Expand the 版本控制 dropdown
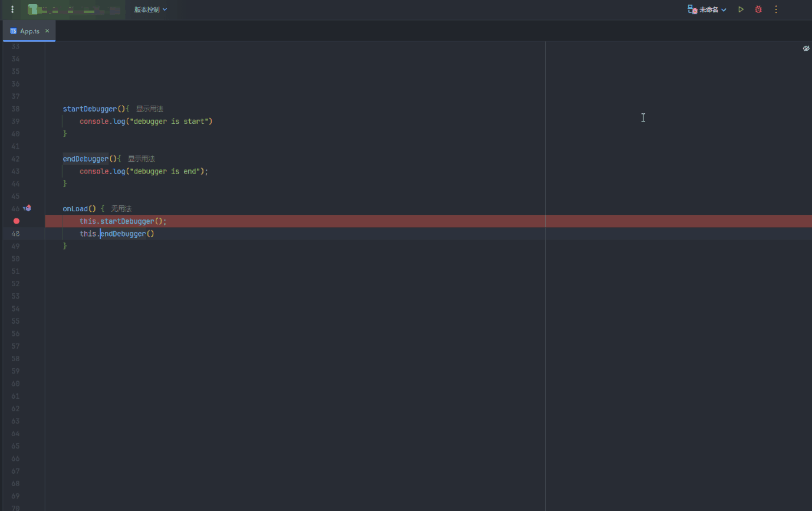This screenshot has width=812, height=511. (149, 9)
